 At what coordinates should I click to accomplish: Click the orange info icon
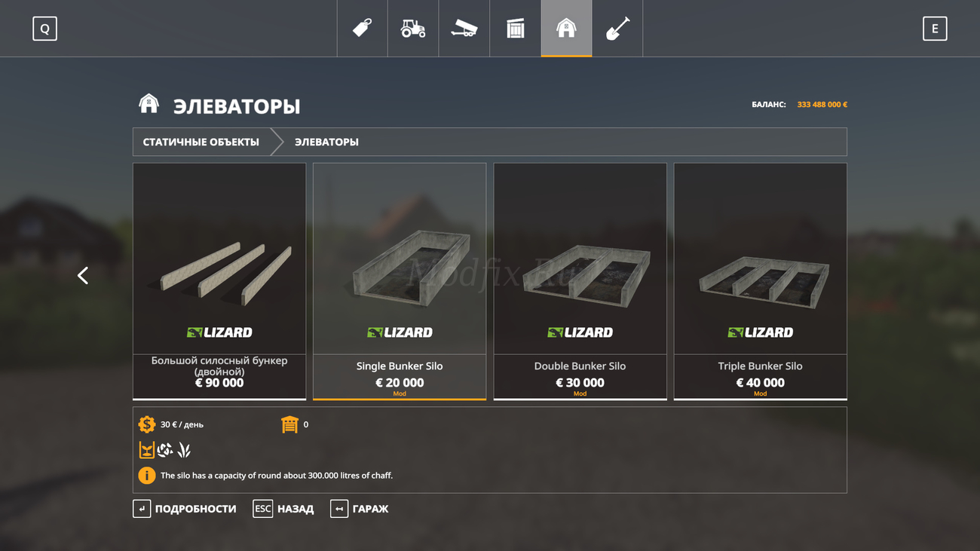click(147, 476)
